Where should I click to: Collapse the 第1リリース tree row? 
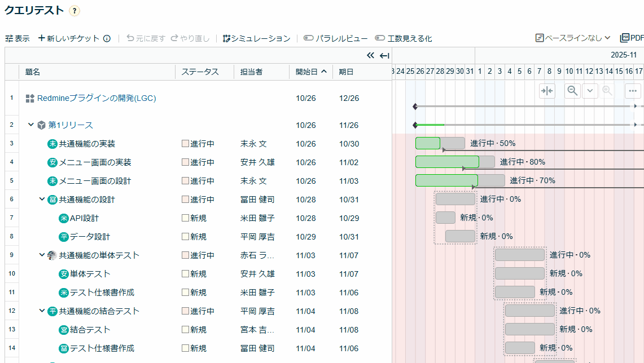31,125
